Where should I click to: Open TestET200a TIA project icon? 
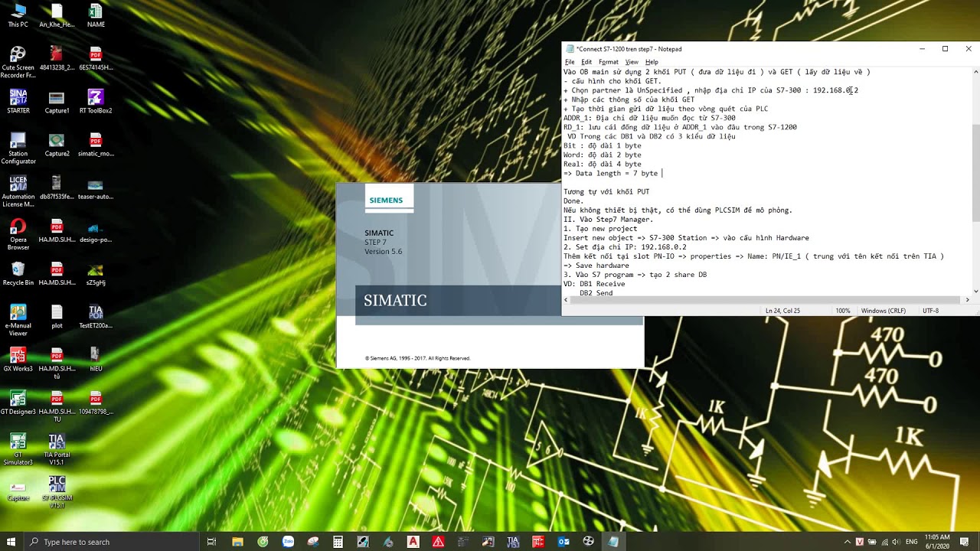tap(96, 316)
